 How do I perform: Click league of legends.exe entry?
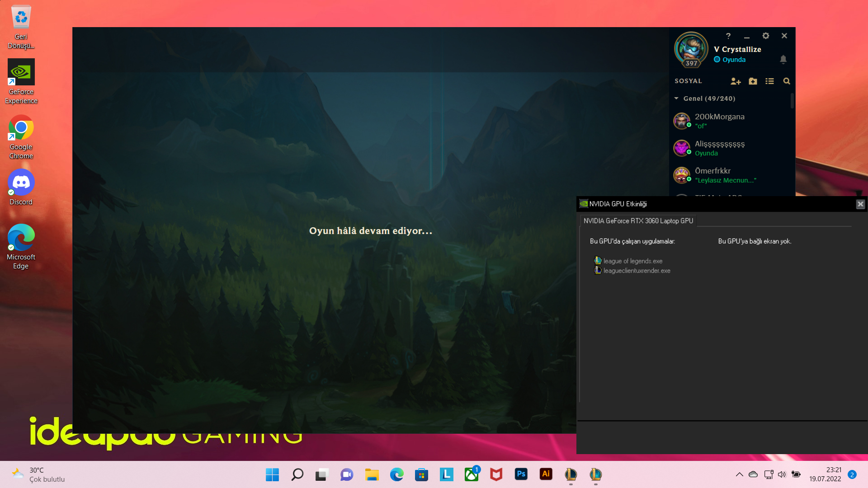pos(628,261)
